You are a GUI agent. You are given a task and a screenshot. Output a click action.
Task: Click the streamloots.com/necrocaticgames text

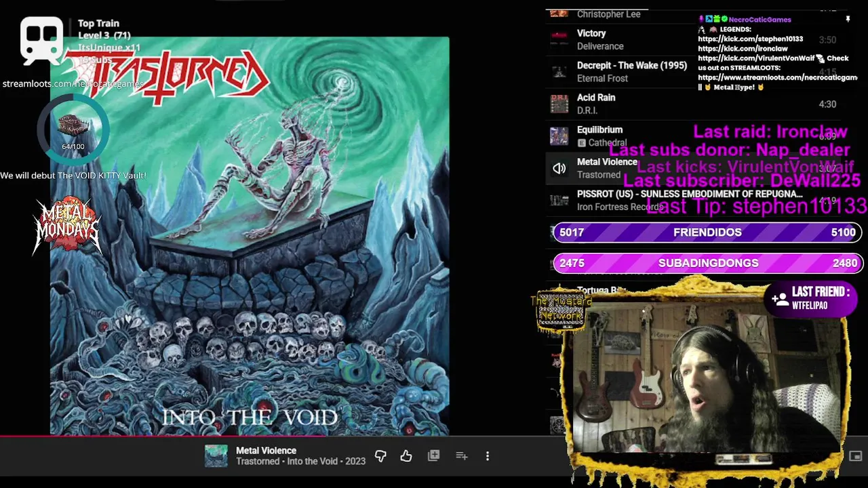(73, 84)
